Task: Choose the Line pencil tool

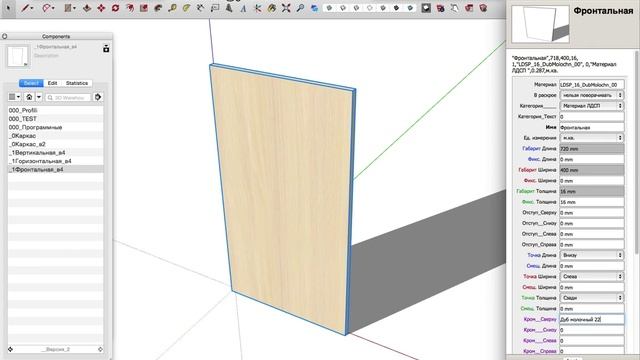Action: coord(25,8)
